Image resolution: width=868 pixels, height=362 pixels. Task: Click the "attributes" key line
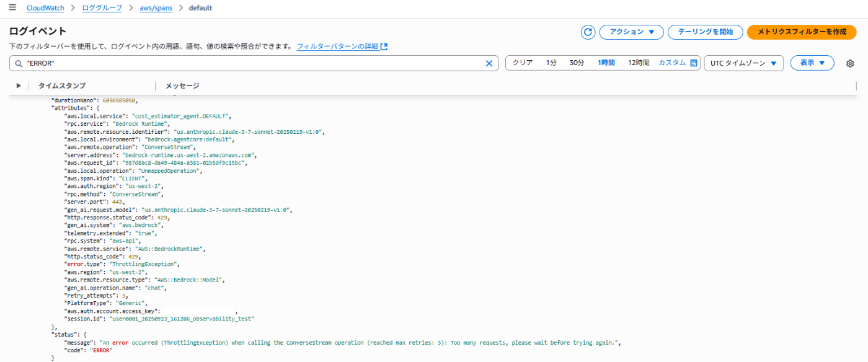(74, 108)
